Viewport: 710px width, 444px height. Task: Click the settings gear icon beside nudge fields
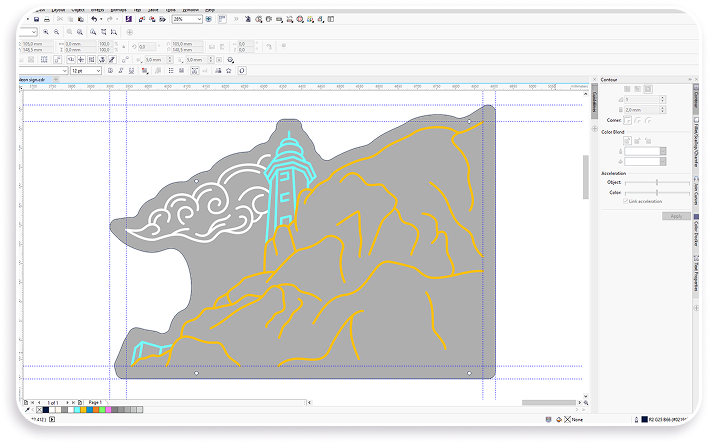[x=230, y=60]
